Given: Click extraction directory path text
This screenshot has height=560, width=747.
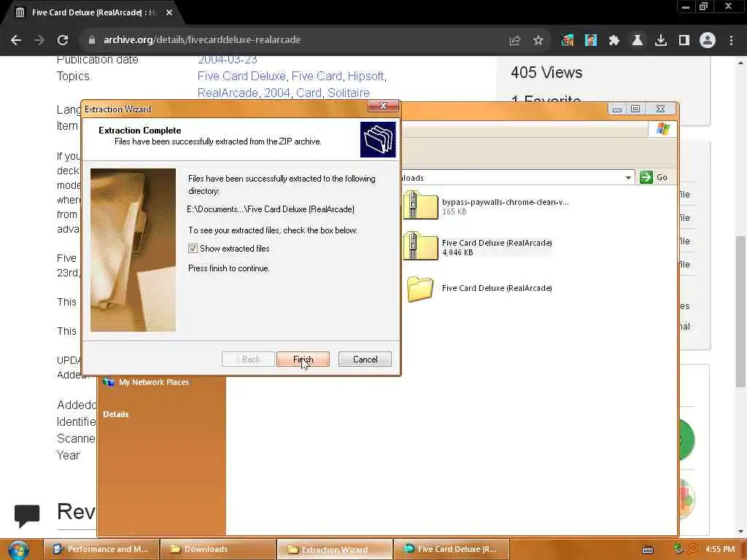Looking at the screenshot, I should pos(271,209).
